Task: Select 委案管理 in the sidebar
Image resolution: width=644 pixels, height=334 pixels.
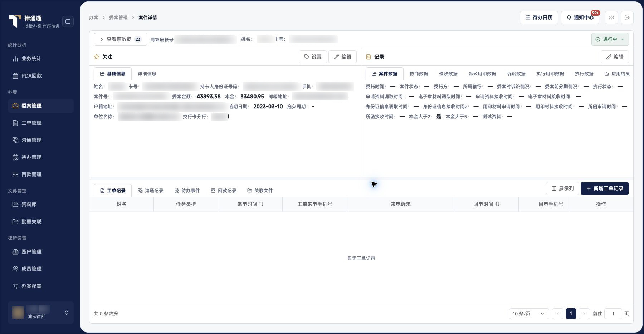Action: [x=41, y=106]
